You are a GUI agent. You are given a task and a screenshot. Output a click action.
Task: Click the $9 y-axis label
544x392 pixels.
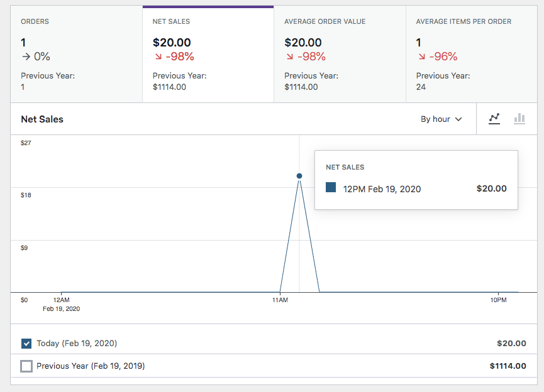24,248
